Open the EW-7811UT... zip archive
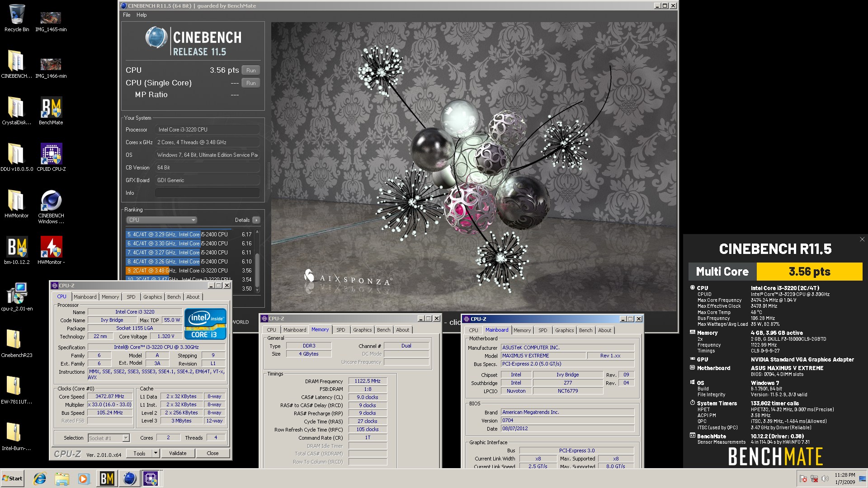The image size is (868, 488). pos(17,390)
